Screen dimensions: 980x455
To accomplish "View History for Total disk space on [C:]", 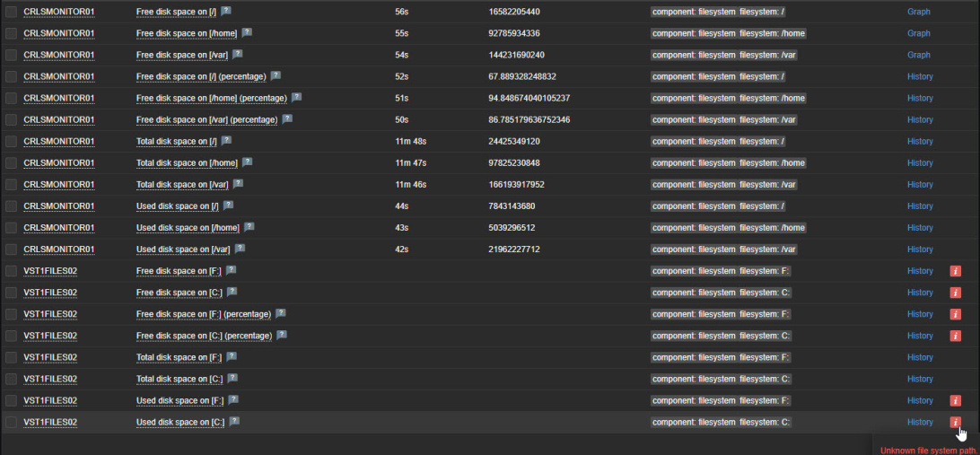I will 920,379.
